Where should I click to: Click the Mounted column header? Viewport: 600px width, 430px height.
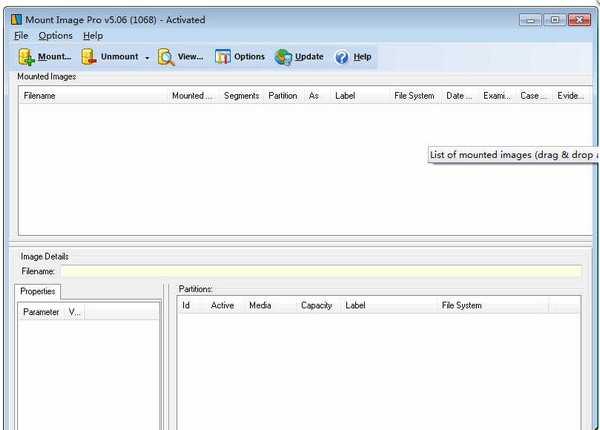(x=193, y=96)
